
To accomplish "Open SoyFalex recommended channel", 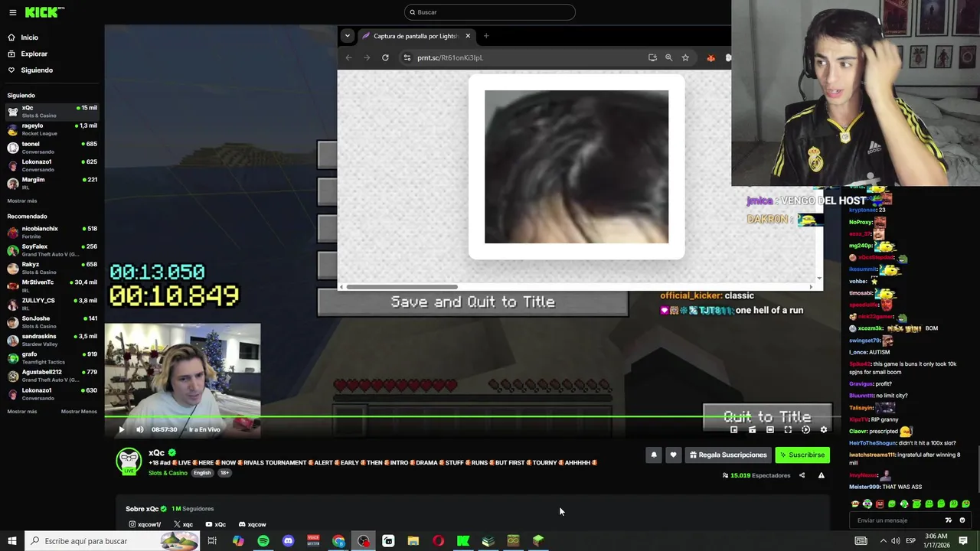I will (52, 250).
